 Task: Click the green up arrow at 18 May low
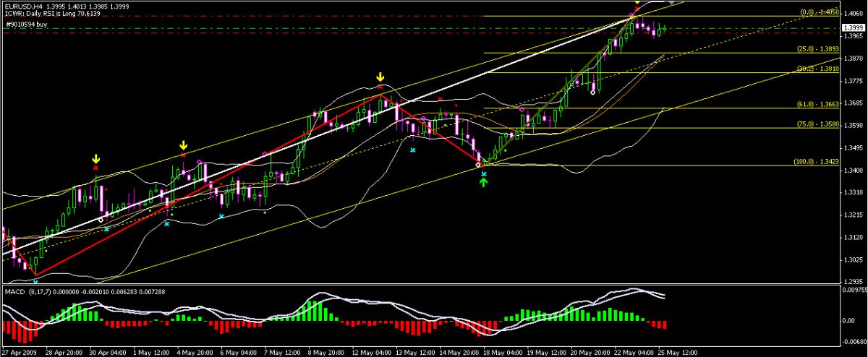(x=484, y=181)
